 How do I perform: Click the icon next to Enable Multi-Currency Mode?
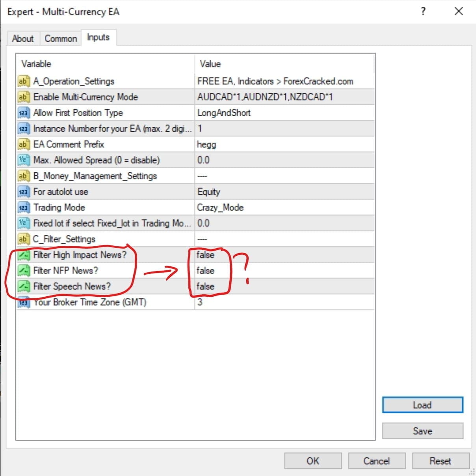pyautogui.click(x=24, y=97)
